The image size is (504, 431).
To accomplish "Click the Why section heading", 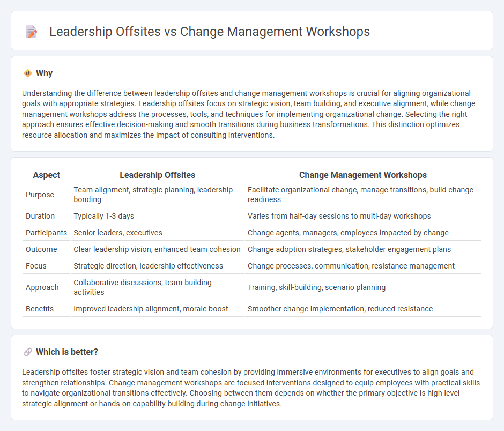I will coord(44,73).
